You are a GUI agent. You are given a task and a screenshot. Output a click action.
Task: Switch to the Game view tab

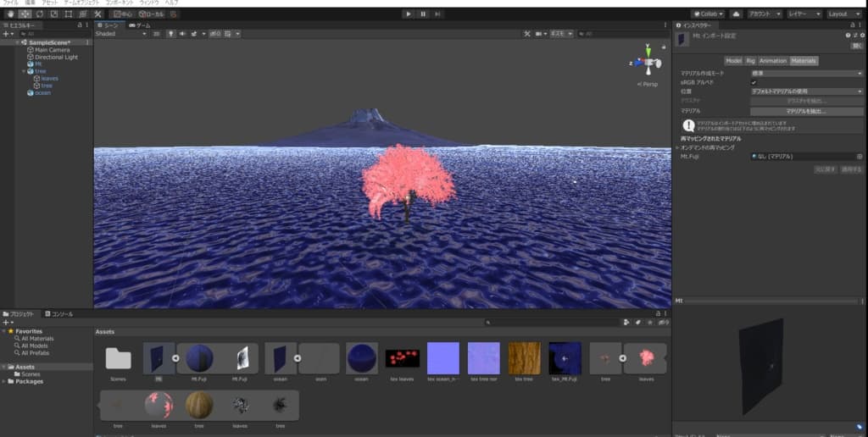click(140, 26)
